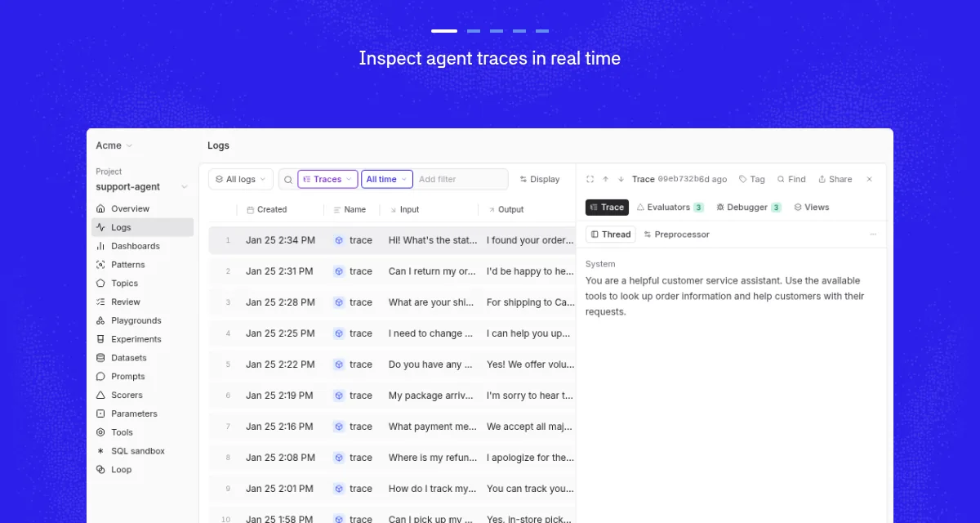Click the Name column header

(350, 210)
